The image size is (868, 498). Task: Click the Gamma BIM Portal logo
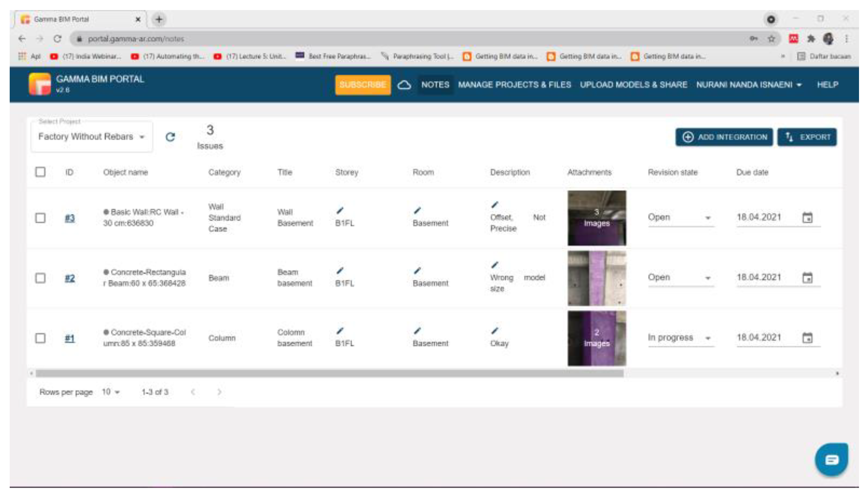[40, 84]
